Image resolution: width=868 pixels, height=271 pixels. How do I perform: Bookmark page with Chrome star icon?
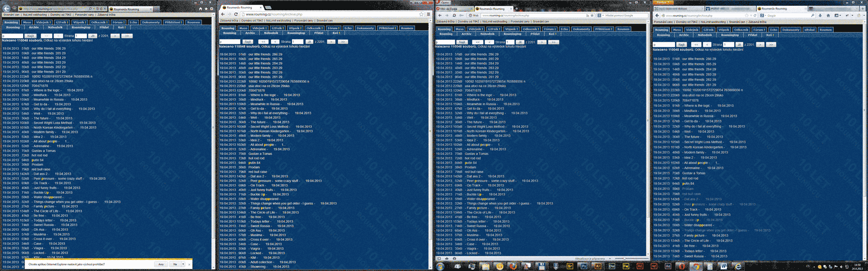tap(421, 14)
